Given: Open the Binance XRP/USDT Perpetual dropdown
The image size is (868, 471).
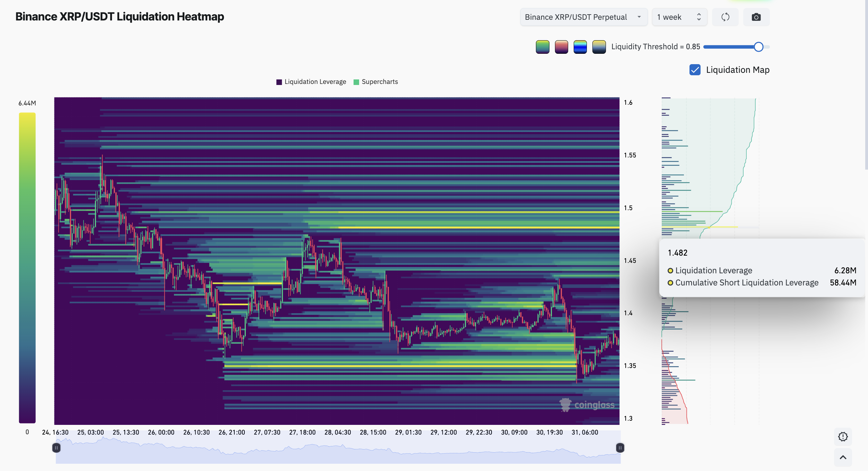Looking at the screenshot, I should tap(584, 17).
